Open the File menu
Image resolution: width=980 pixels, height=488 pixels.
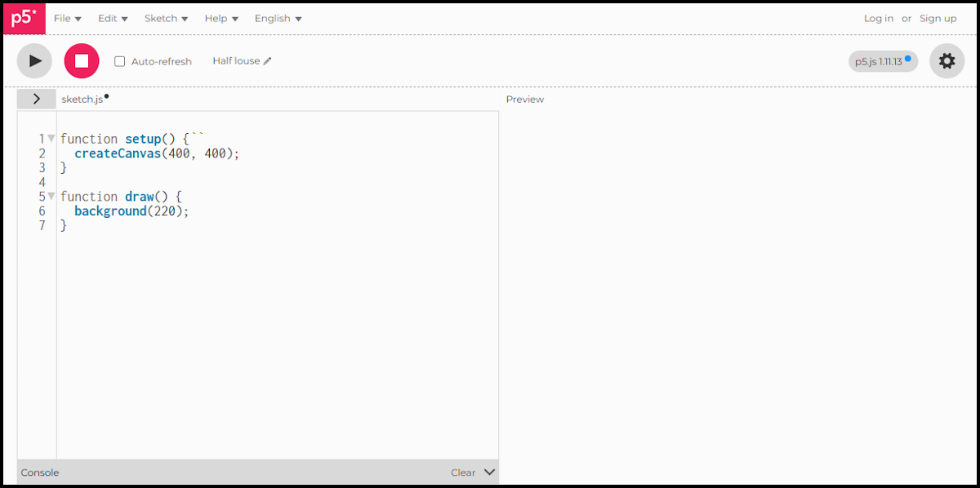point(68,18)
